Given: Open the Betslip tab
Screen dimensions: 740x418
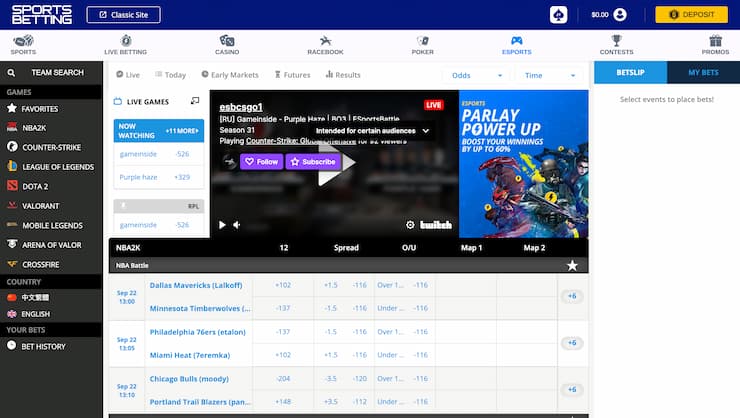Looking at the screenshot, I should 631,72.
